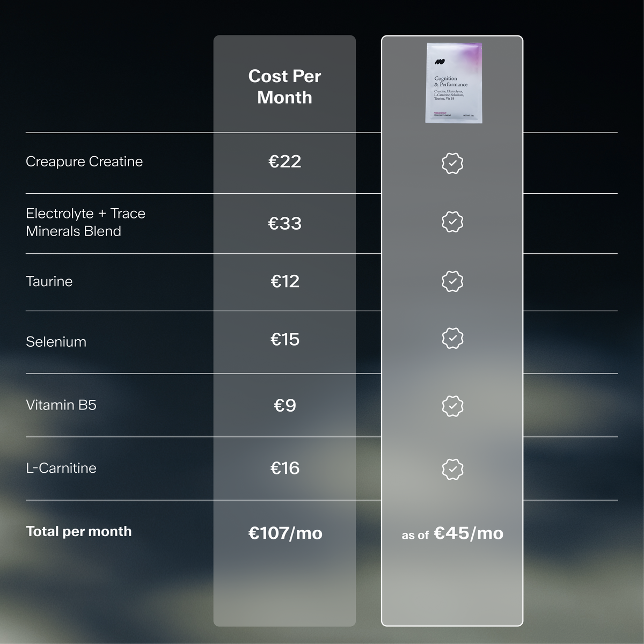Select the €9 Vitamin B5 price
Viewport: 644px width, 644px height.
tap(285, 405)
